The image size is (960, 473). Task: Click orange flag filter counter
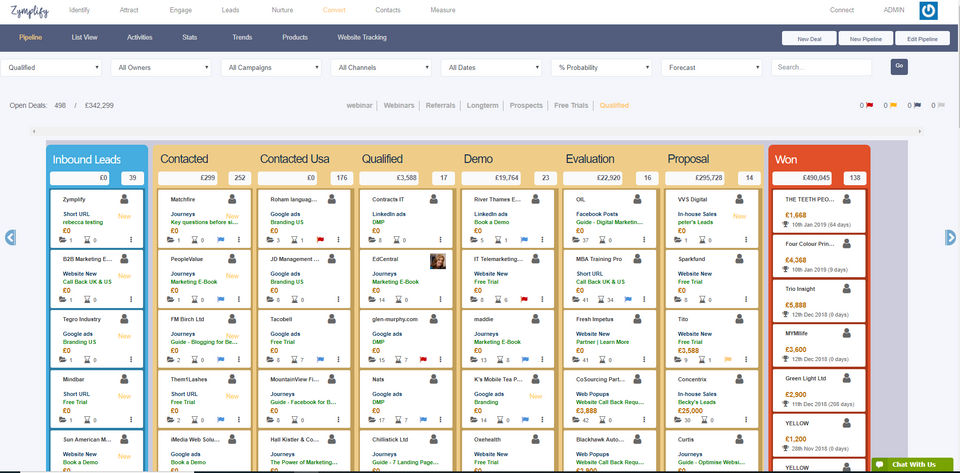pos(890,105)
